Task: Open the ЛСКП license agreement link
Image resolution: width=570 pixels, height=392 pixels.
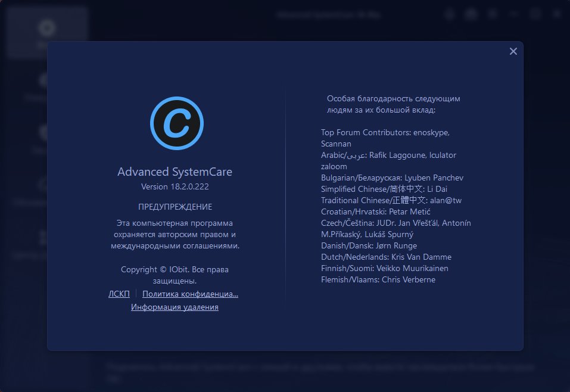Action: click(119, 294)
